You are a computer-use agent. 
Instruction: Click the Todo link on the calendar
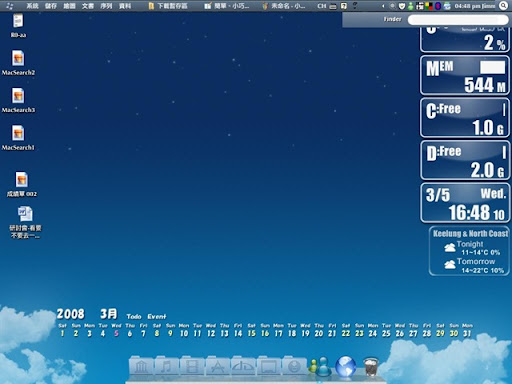[x=134, y=316]
